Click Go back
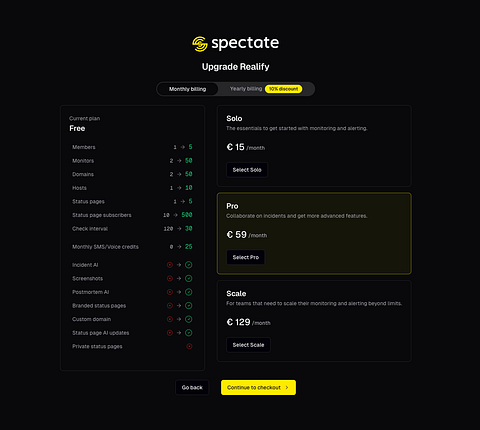The image size is (480, 430). 192,388
